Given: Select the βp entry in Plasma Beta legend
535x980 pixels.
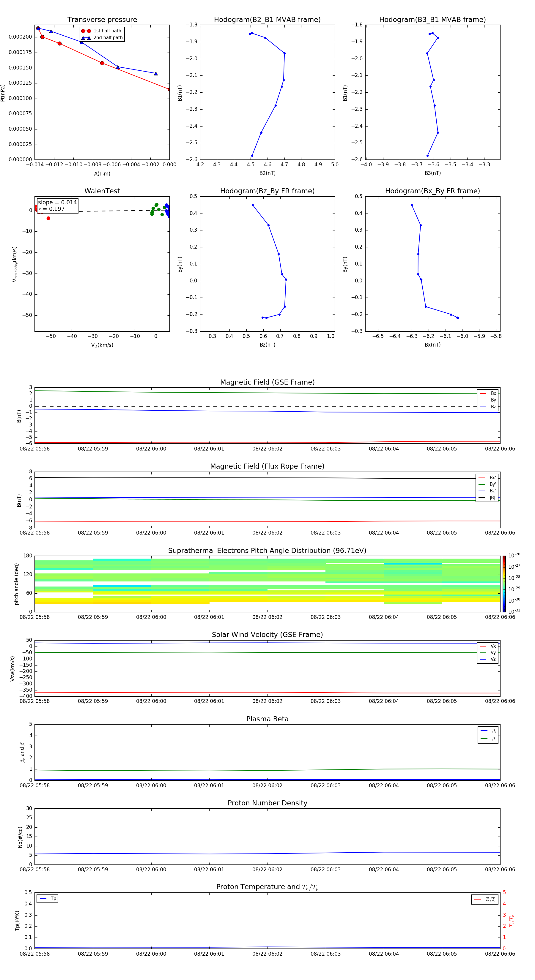Looking at the screenshot, I should 488,731.
